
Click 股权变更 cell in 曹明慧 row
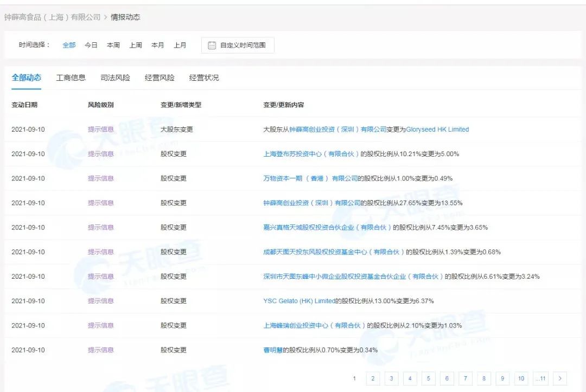[174, 350]
